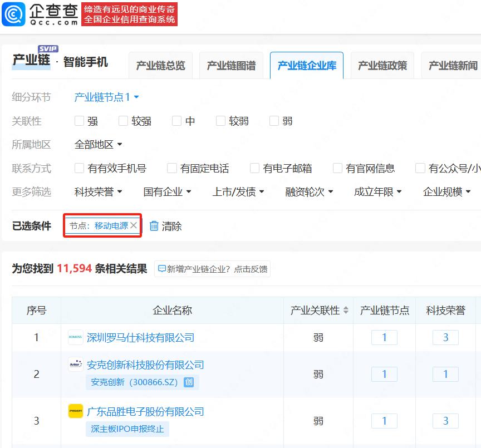
Task: Click 科技荣誉 count 3 for 深圳罗马仕
Action: 445,337
